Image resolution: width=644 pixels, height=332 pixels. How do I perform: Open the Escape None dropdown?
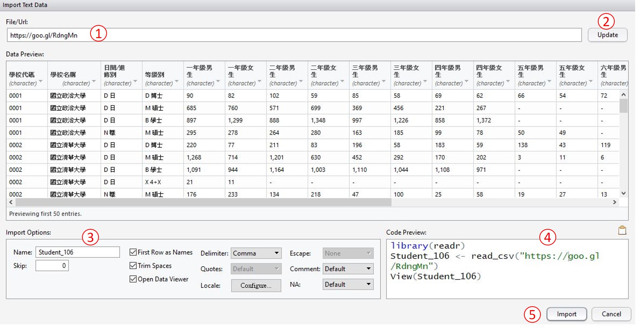348,253
